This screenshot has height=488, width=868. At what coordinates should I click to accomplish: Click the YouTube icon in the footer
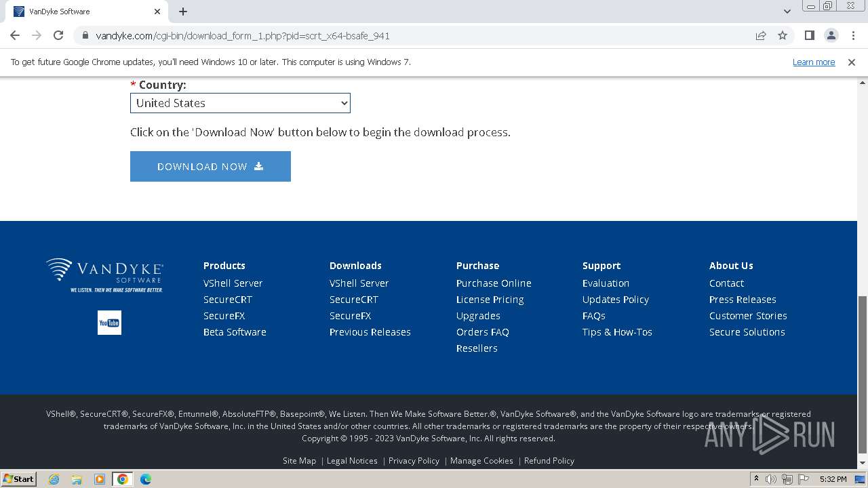pos(109,323)
